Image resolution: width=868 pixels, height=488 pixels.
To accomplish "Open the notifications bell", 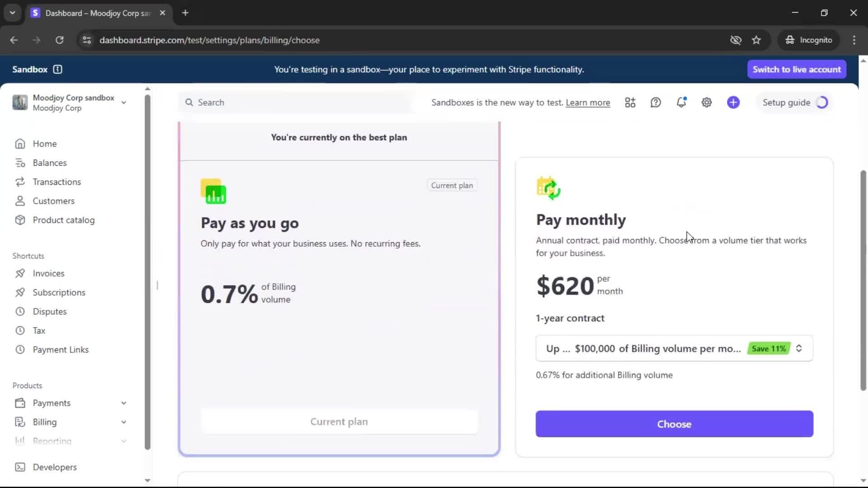I will click(x=681, y=103).
